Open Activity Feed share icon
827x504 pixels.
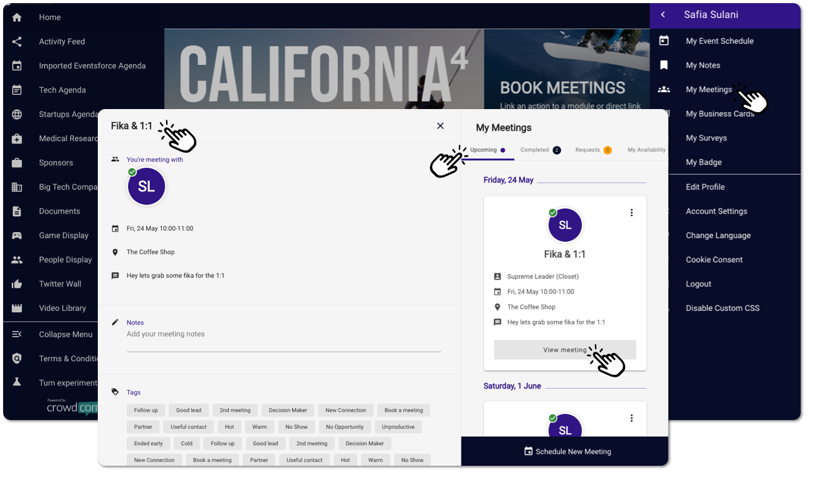[17, 41]
